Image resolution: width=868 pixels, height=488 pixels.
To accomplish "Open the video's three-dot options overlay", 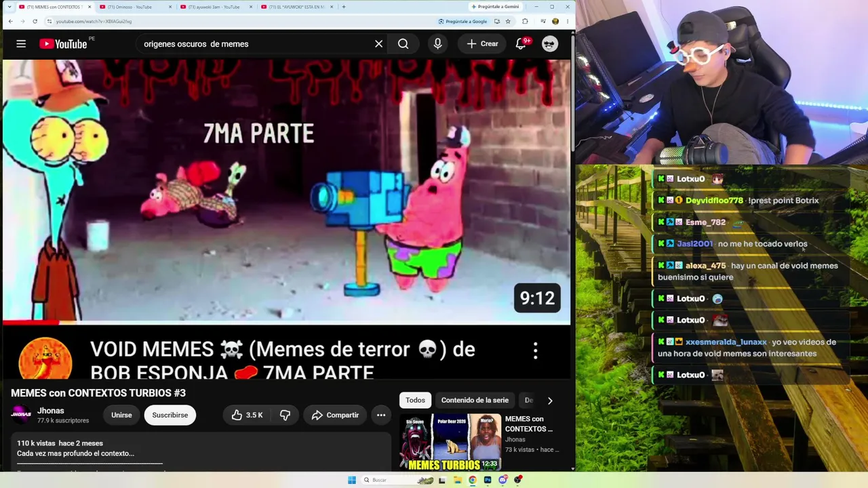I will [x=536, y=350].
